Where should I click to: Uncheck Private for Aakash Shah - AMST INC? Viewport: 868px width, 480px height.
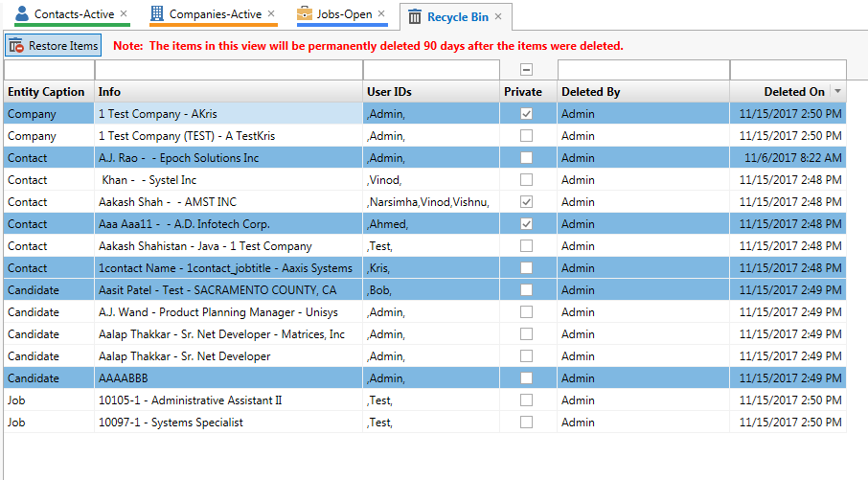[526, 202]
